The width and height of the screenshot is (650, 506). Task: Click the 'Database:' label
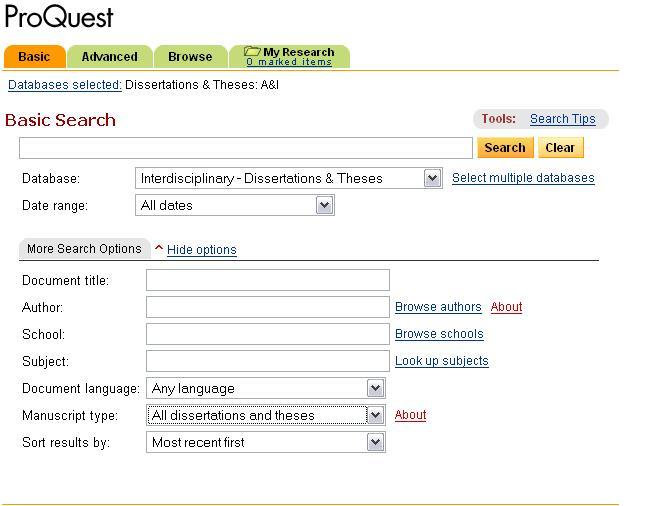tap(51, 179)
